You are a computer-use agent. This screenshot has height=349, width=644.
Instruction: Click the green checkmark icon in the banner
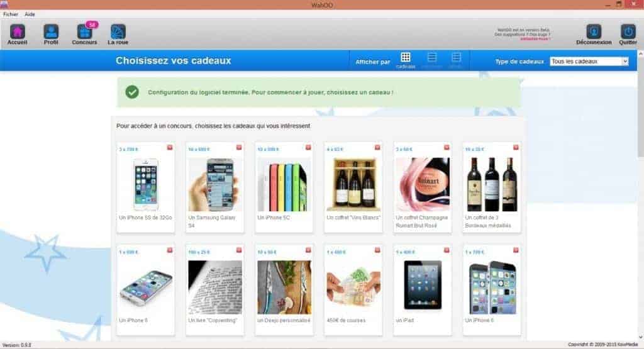(132, 92)
